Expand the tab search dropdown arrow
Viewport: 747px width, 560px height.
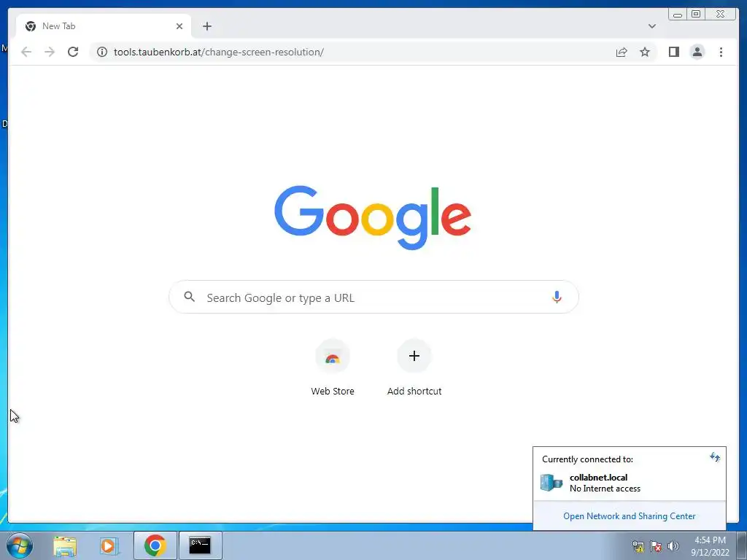coord(651,26)
